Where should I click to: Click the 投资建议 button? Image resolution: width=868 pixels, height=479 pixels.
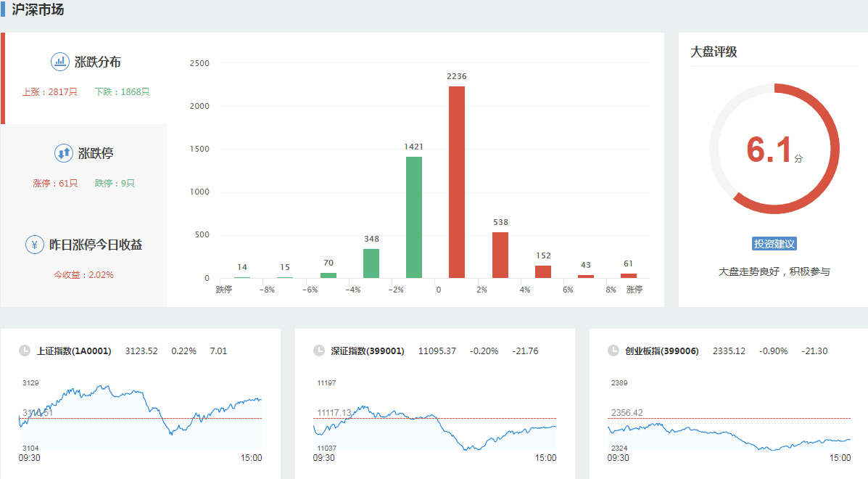coord(774,244)
